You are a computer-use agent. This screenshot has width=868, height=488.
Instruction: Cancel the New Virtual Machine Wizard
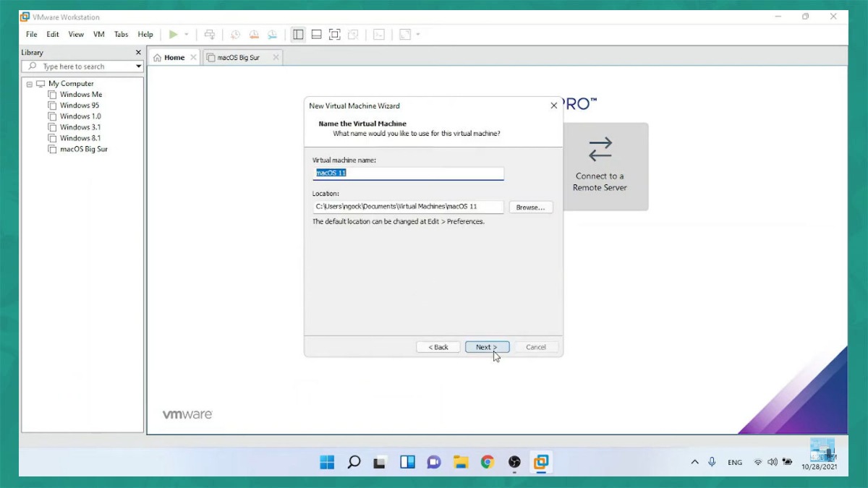(x=536, y=347)
